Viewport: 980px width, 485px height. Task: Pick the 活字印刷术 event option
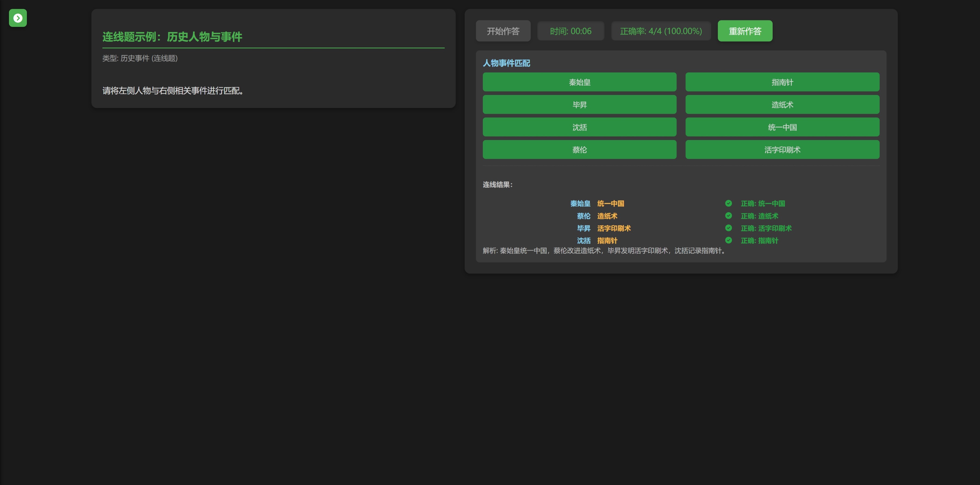click(x=782, y=149)
